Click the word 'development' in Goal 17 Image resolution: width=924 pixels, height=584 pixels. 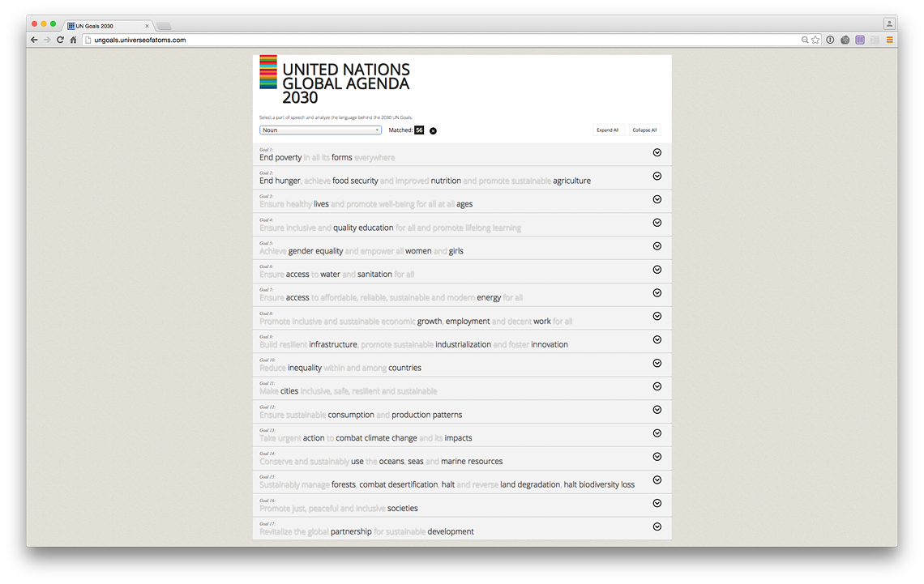[x=450, y=531]
